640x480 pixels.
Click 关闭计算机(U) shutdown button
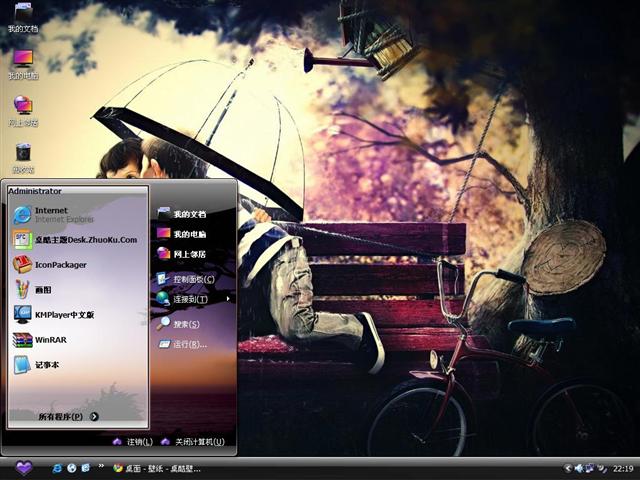pyautogui.click(x=193, y=442)
